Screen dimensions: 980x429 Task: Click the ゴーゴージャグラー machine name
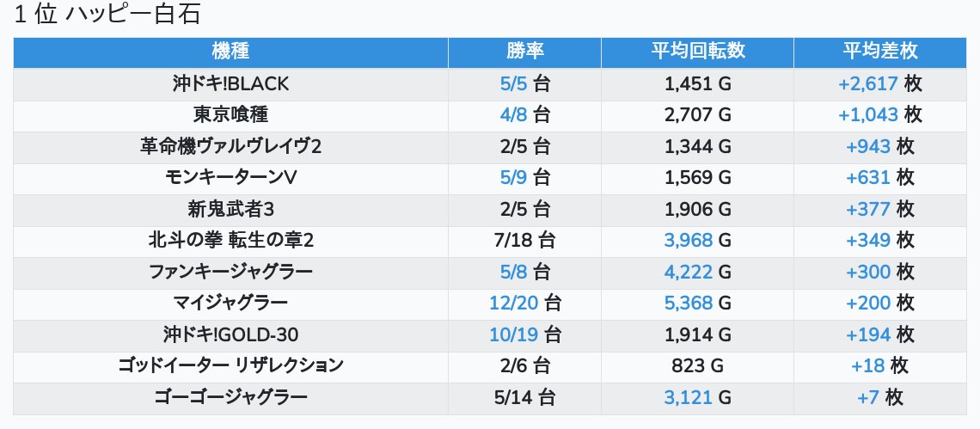pos(230,397)
